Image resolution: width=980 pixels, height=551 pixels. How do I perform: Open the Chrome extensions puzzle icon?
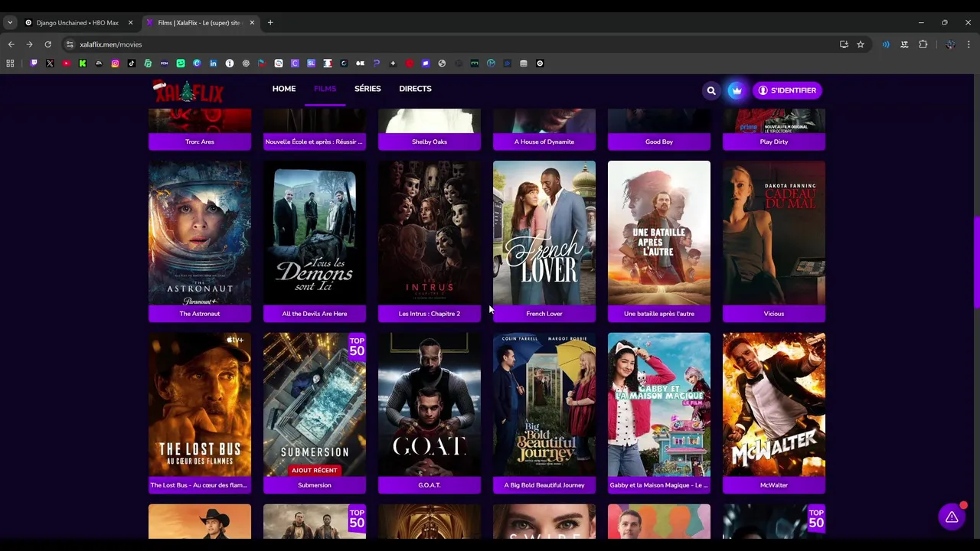tap(923, 44)
